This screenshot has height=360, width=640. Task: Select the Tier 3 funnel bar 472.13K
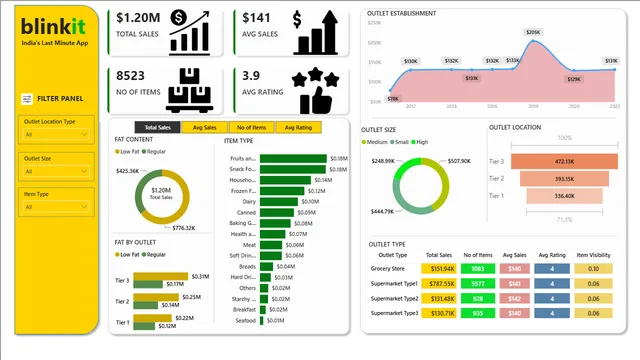click(564, 161)
